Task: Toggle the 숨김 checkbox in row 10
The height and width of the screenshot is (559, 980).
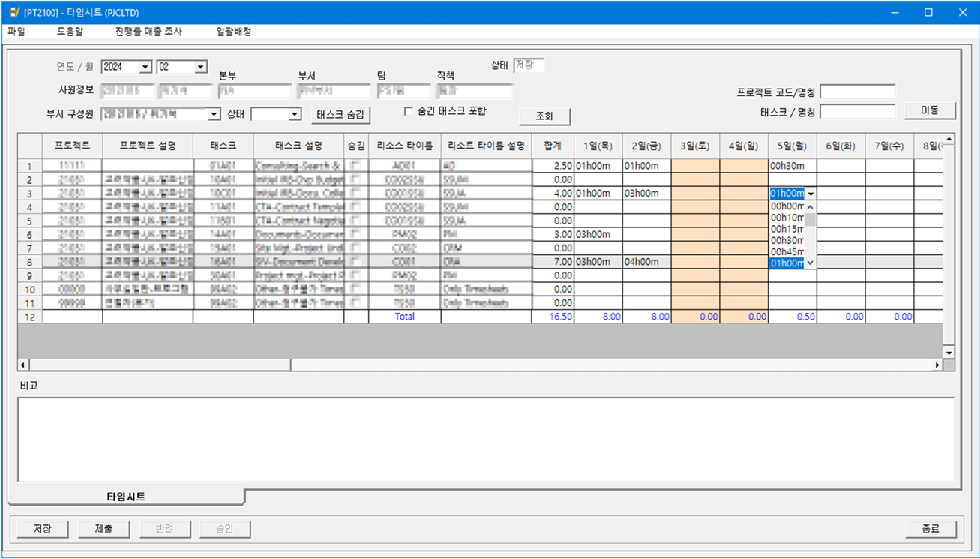Action: pos(356,290)
